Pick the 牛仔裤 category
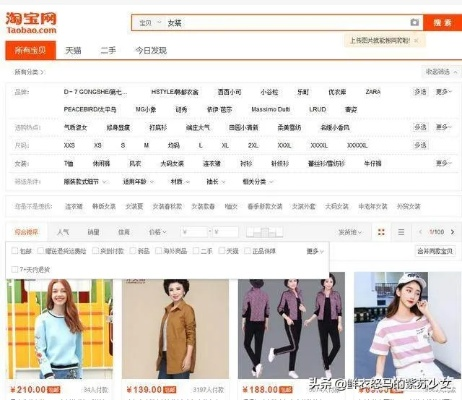Image resolution: width=462 pixels, height=400 pixels. [372, 163]
